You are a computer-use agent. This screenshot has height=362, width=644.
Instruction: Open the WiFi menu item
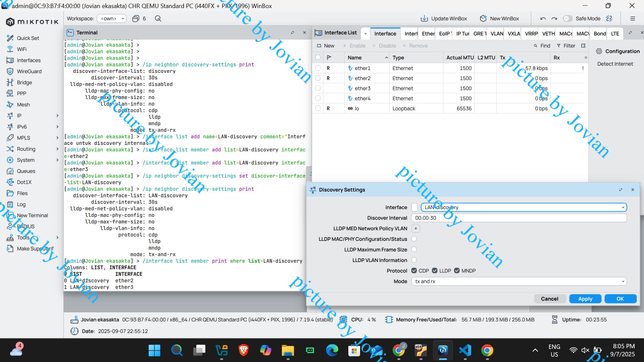tap(21, 49)
